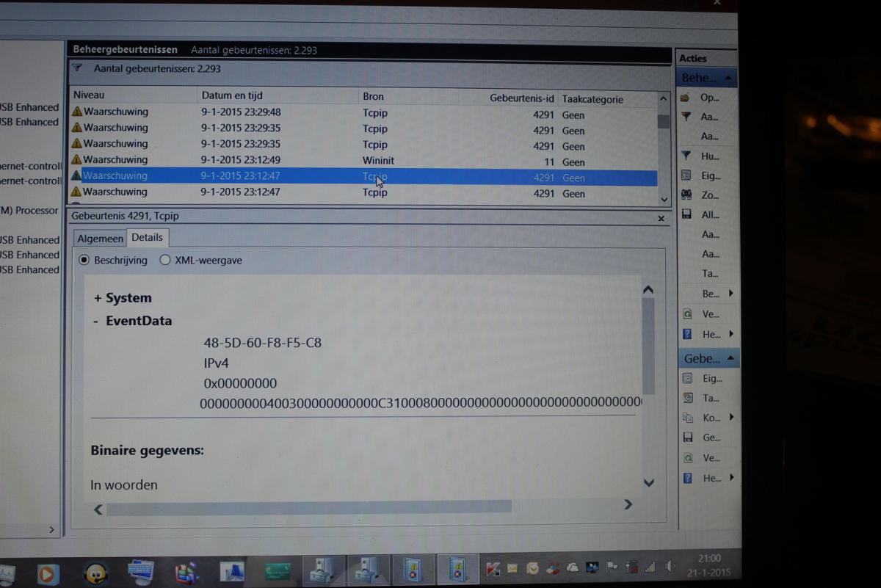Sort by the Datum en tijd column

click(278, 95)
